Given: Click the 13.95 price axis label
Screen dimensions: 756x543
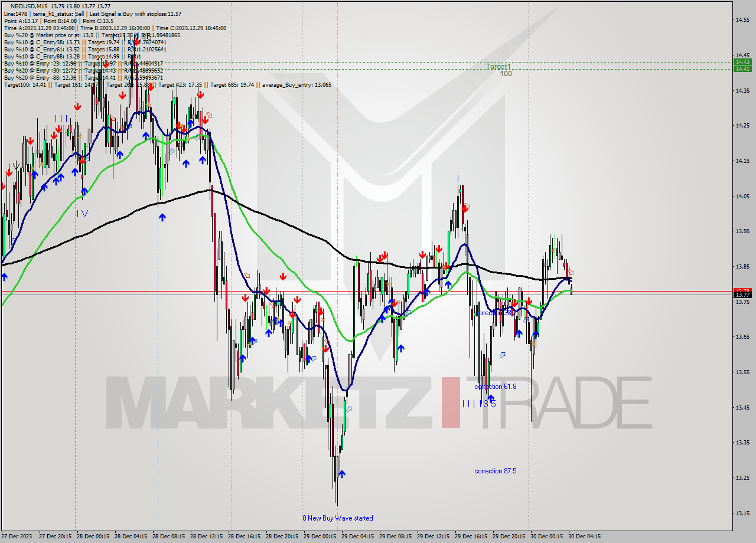Looking at the screenshot, I should pos(742,231).
